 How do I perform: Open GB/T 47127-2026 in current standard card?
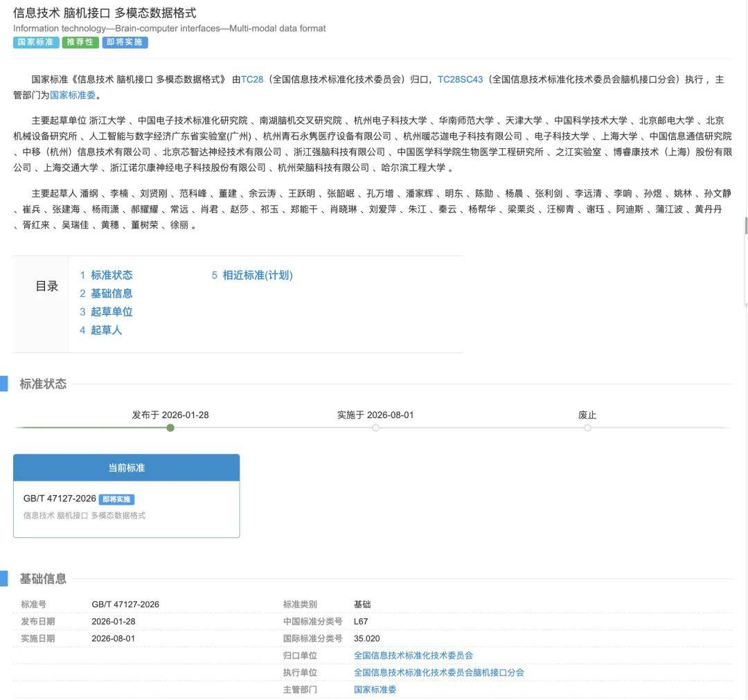coord(60,499)
